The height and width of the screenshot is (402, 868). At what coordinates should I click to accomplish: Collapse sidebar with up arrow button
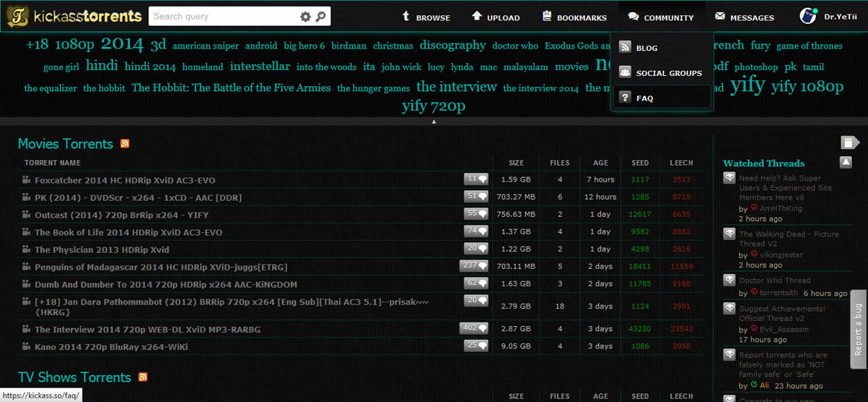click(x=846, y=163)
